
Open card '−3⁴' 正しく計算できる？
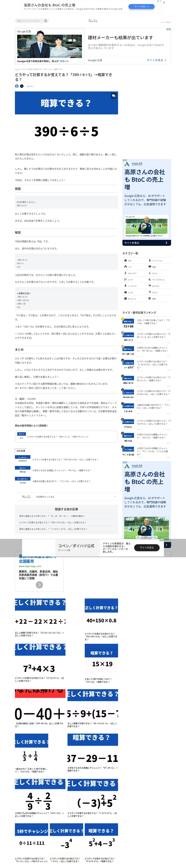pos(66,843)
